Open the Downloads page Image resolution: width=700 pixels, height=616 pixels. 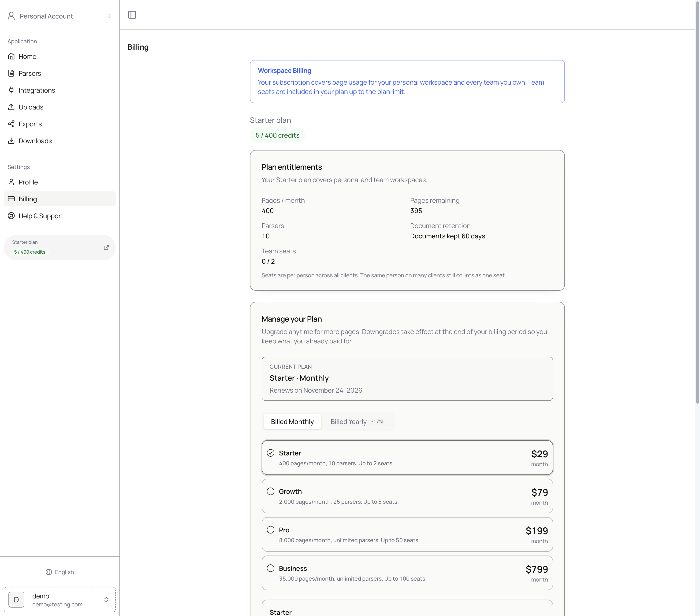pos(60,140)
